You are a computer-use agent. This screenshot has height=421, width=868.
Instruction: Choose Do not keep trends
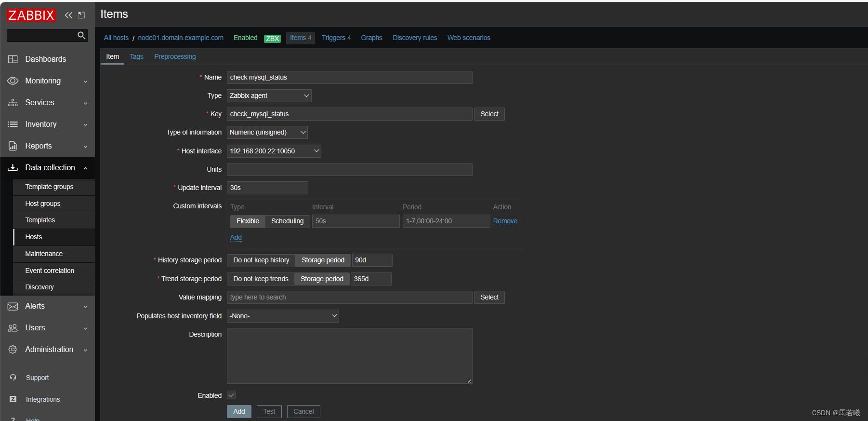pyautogui.click(x=261, y=279)
